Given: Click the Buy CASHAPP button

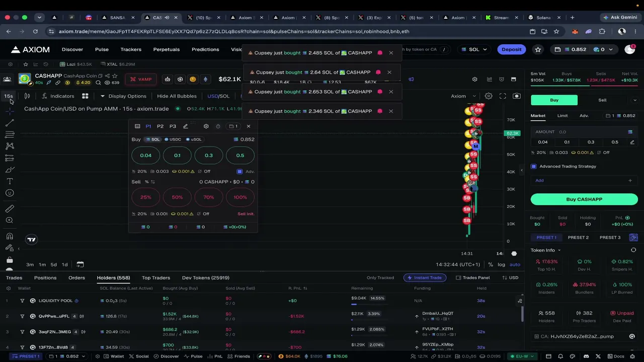Looking at the screenshot, I should (x=584, y=199).
